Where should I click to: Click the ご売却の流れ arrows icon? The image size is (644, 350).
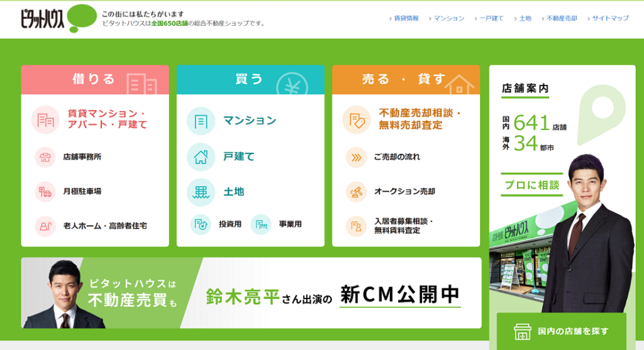[x=356, y=157]
